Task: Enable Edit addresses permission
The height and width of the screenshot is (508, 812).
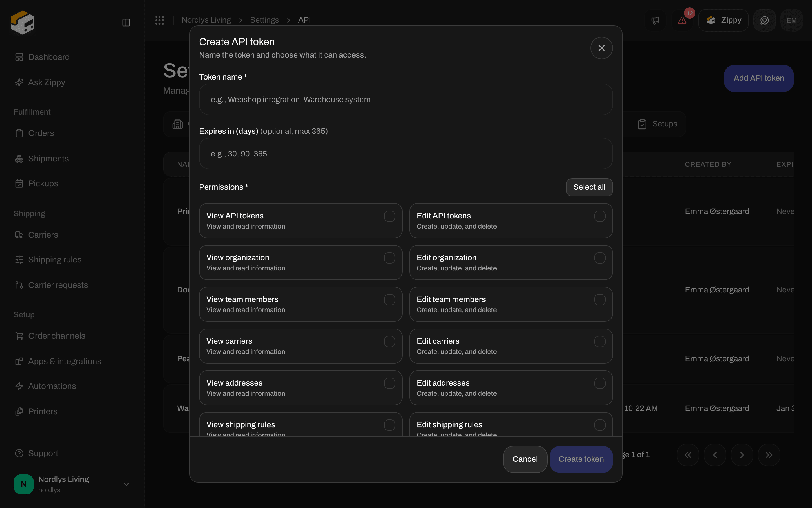Action: point(600,383)
